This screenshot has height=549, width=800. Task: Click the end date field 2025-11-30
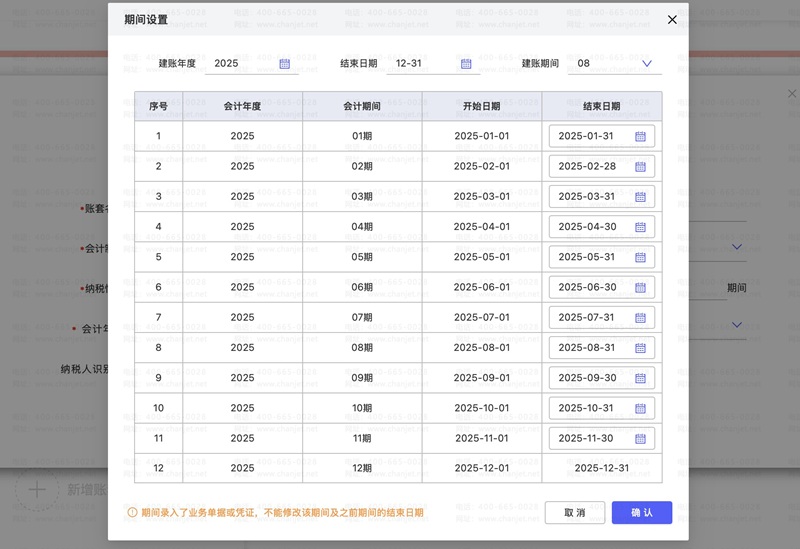(602, 438)
